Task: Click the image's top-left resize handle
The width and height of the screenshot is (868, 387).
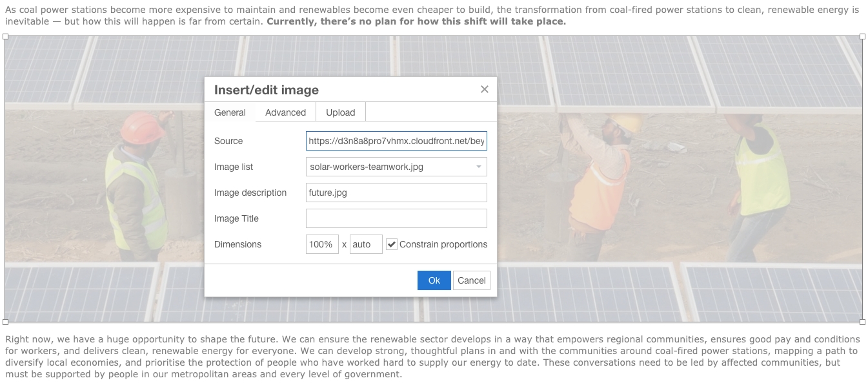Action: (x=5, y=37)
